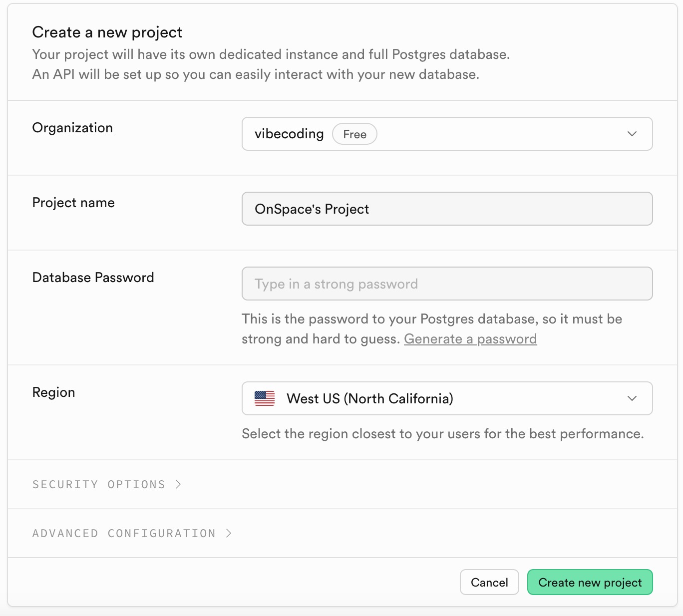The height and width of the screenshot is (616, 683).
Task: Click the Cancel button
Action: (x=489, y=582)
